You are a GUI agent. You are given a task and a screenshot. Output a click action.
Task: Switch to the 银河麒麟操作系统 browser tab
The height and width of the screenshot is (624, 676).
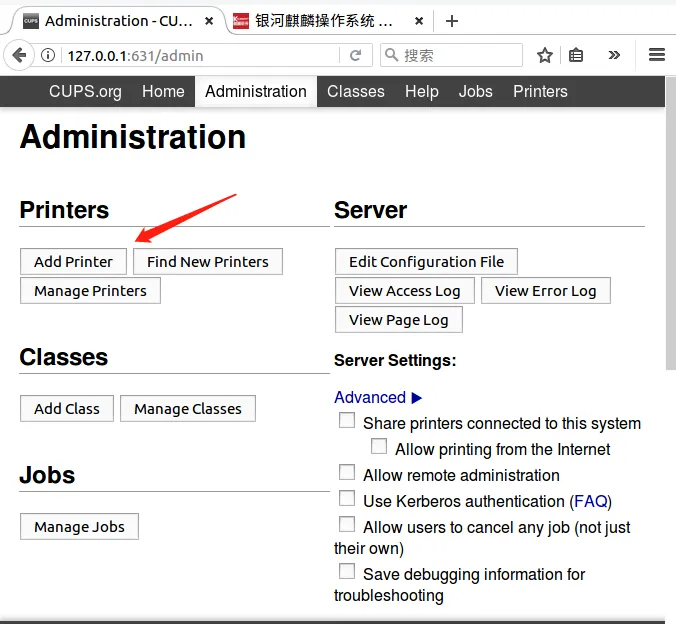tap(322, 21)
